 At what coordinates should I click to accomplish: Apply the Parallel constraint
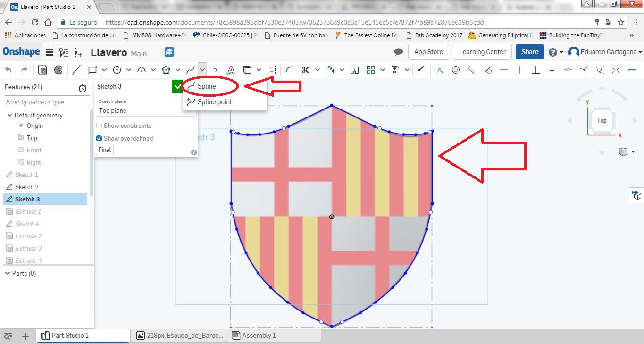[472, 70]
